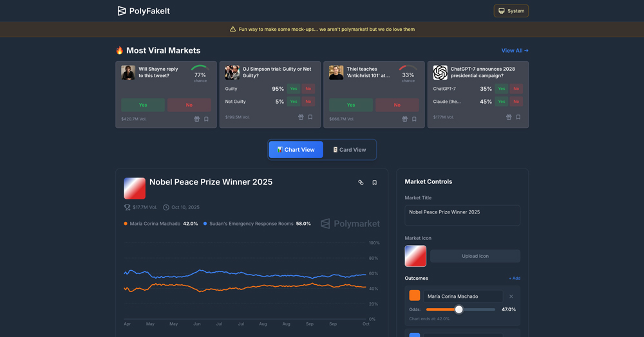The width and height of the screenshot is (644, 337).
Task: Switch to the Chart View tab
Action: [x=296, y=150]
